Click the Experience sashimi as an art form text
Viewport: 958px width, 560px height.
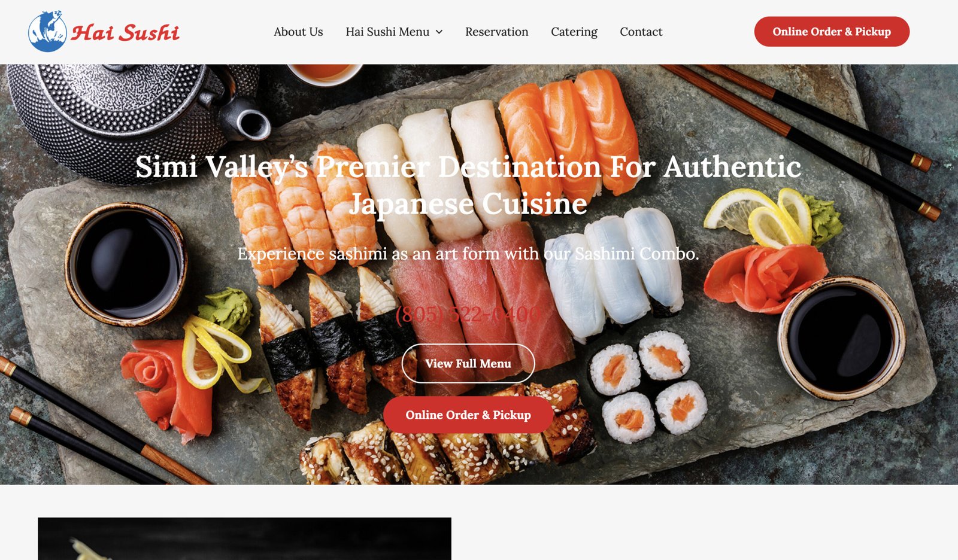pyautogui.click(x=468, y=254)
